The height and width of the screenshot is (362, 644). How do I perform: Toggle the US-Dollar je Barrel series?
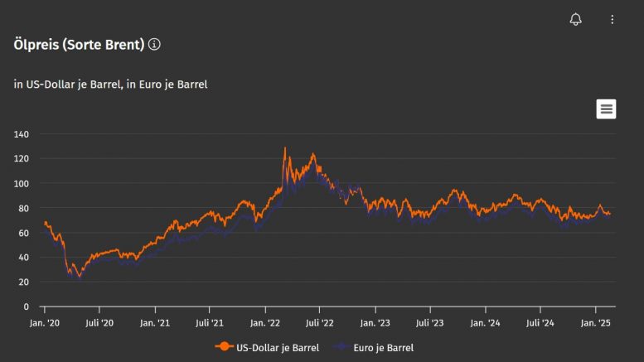(x=275, y=347)
